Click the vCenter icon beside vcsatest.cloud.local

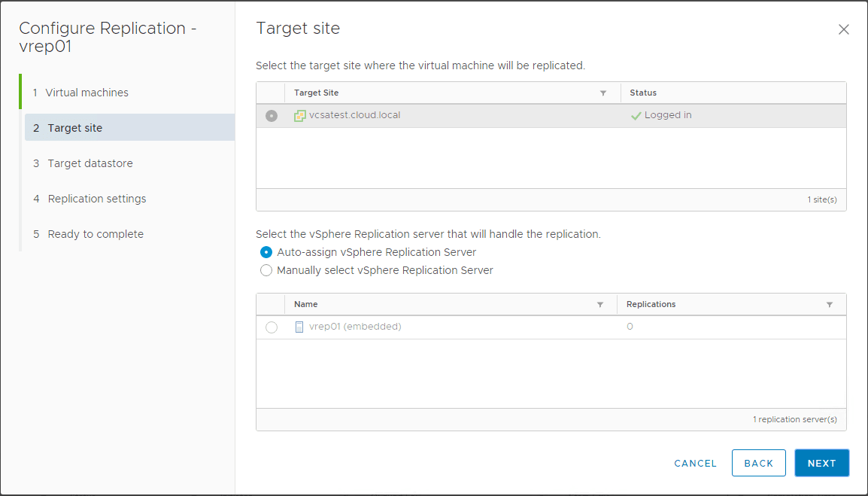(299, 116)
